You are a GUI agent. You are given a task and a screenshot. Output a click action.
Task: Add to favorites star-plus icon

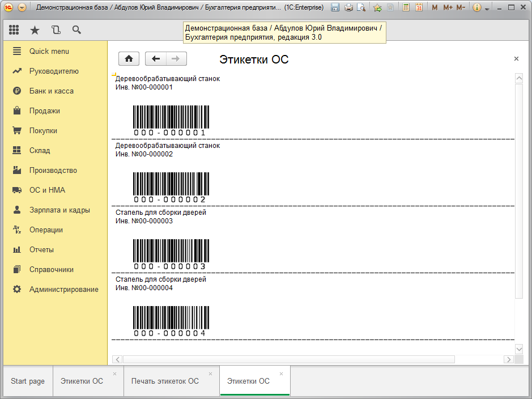(377, 7)
